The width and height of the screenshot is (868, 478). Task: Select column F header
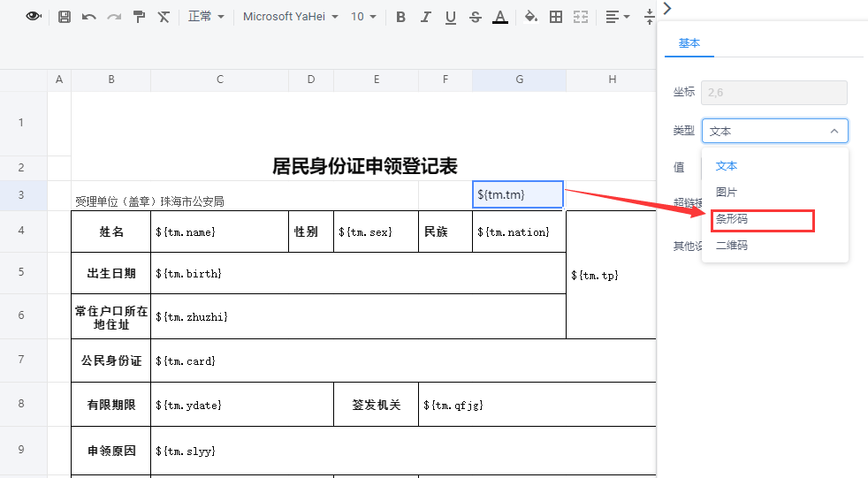pyautogui.click(x=445, y=80)
